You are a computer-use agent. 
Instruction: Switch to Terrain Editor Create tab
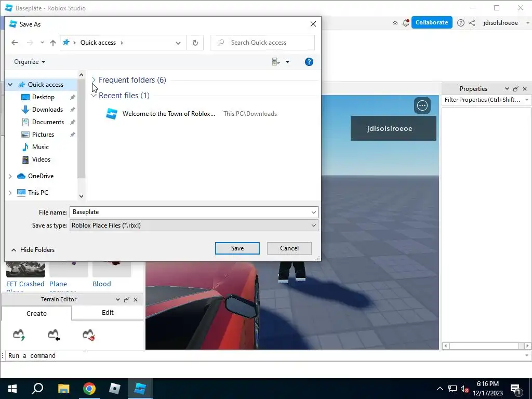point(37,313)
